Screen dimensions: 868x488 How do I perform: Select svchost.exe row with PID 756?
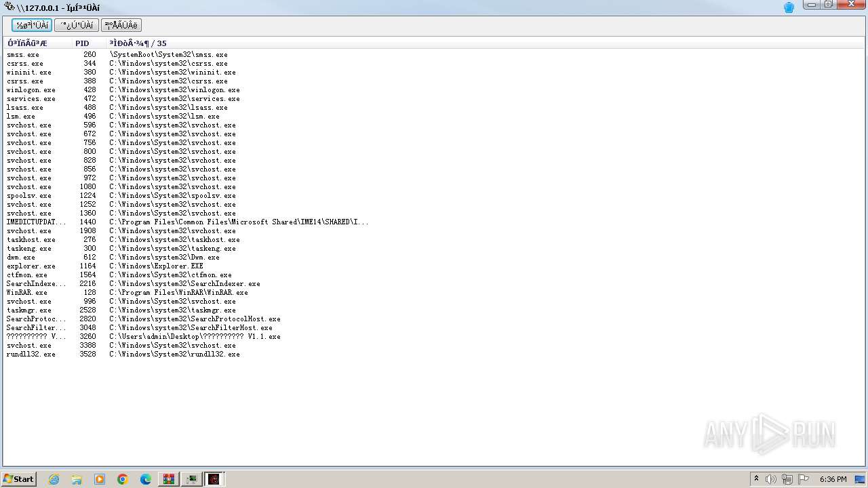(x=434, y=142)
